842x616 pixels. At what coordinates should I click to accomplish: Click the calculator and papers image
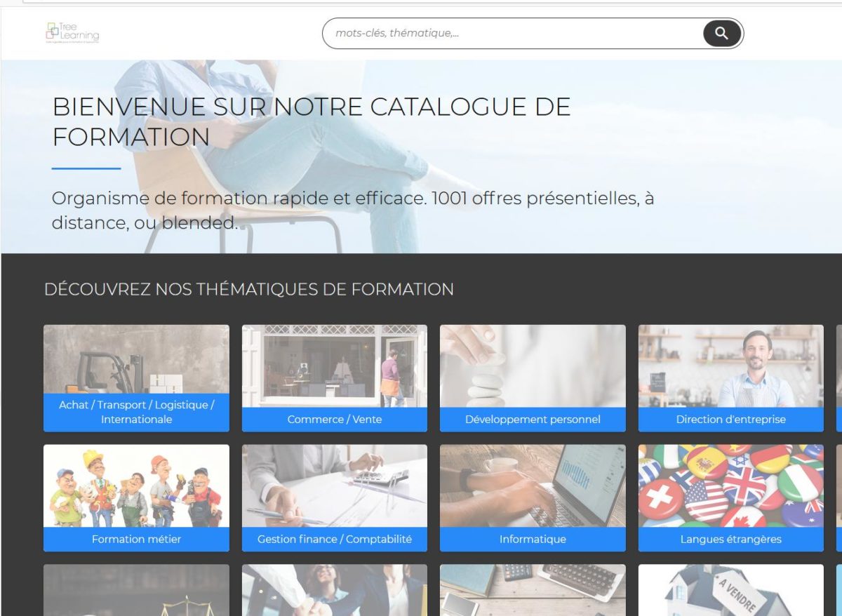[334, 486]
